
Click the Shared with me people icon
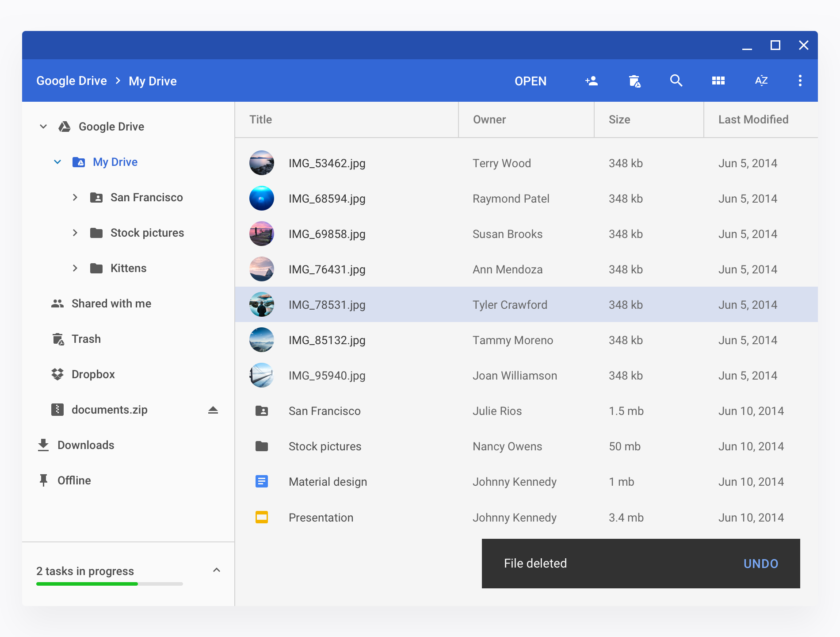click(57, 303)
